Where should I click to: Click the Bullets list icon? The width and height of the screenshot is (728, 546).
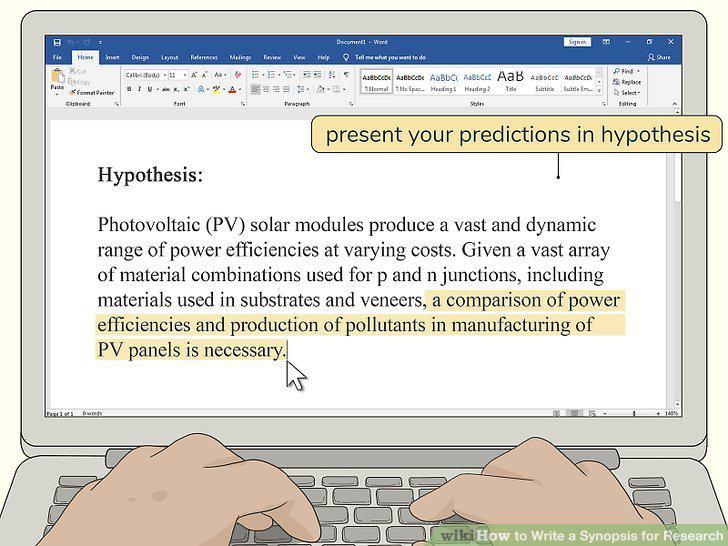pos(255,75)
